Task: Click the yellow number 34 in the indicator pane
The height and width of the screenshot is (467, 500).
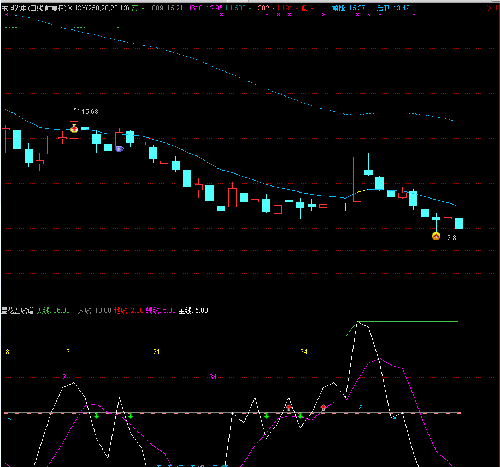Action: pyautogui.click(x=304, y=351)
